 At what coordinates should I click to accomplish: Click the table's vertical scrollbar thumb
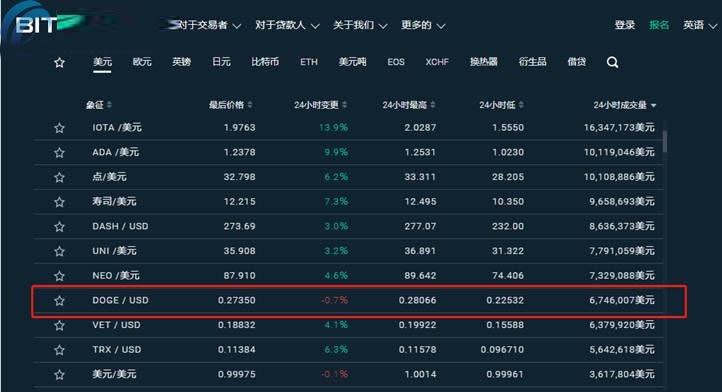pyautogui.click(x=664, y=141)
